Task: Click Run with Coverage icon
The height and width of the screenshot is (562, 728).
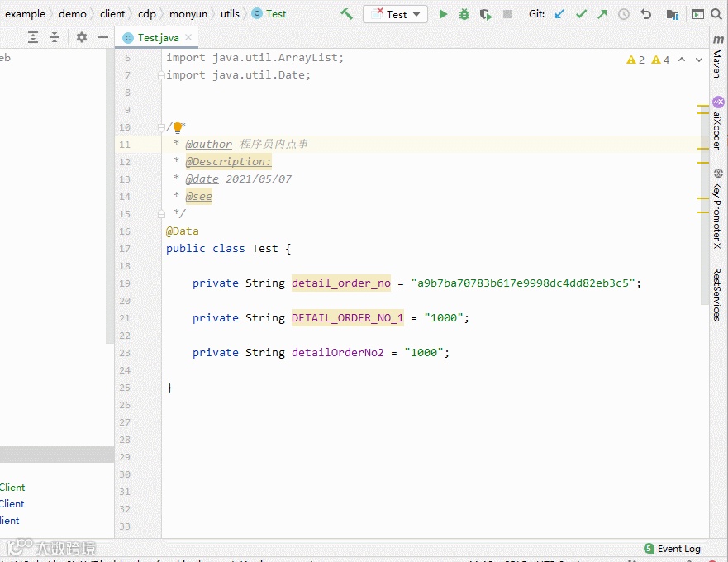Action: pos(486,14)
